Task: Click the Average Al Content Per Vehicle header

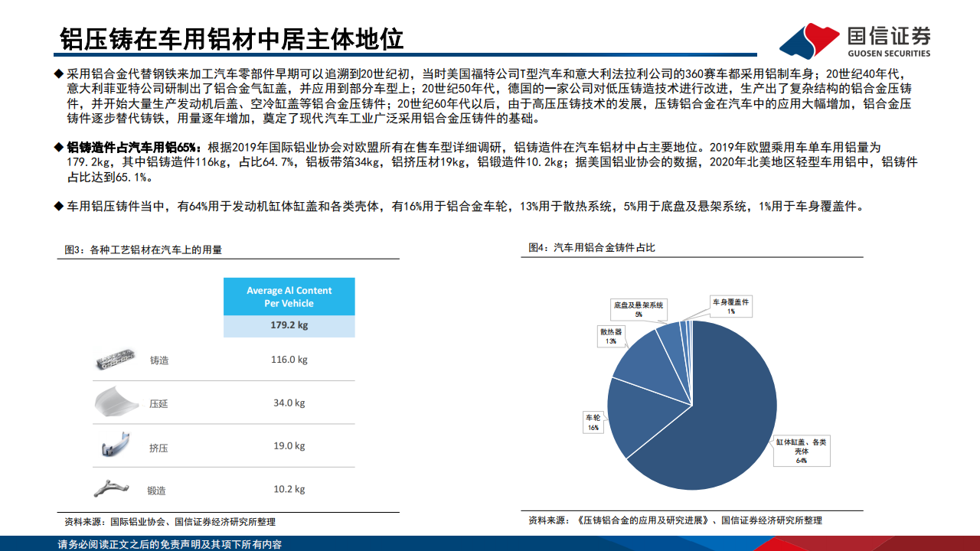Action: [289, 297]
